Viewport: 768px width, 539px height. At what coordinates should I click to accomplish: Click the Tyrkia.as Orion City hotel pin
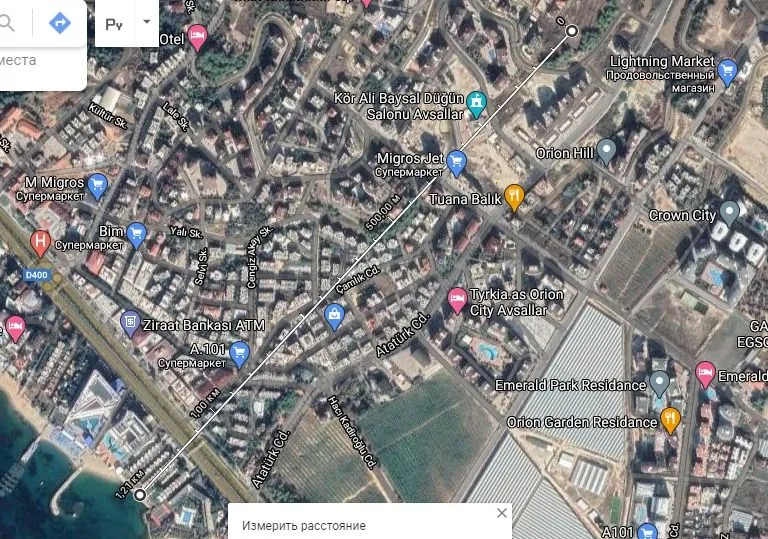(x=457, y=297)
